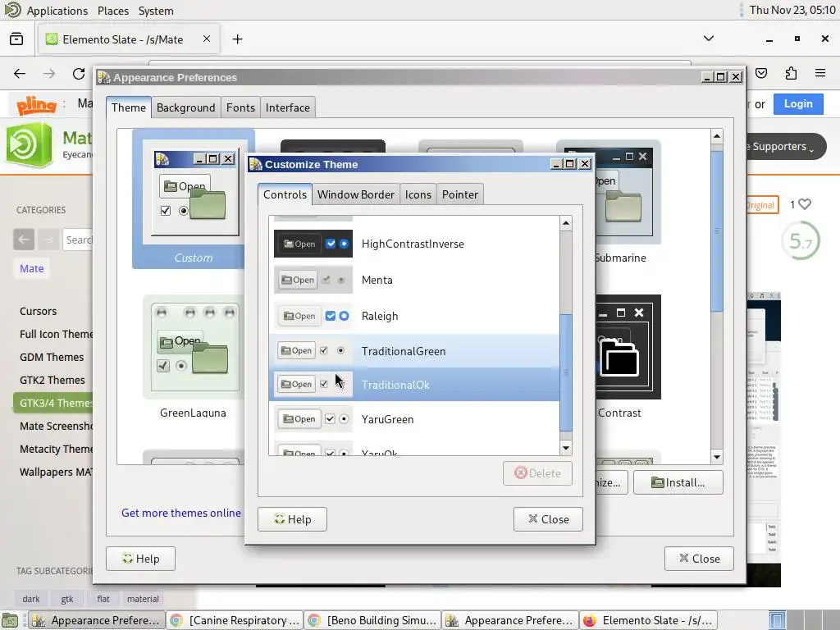The image size is (840, 630).
Task: Open the Fonts tab in Appearance Preferences
Action: 240,107
